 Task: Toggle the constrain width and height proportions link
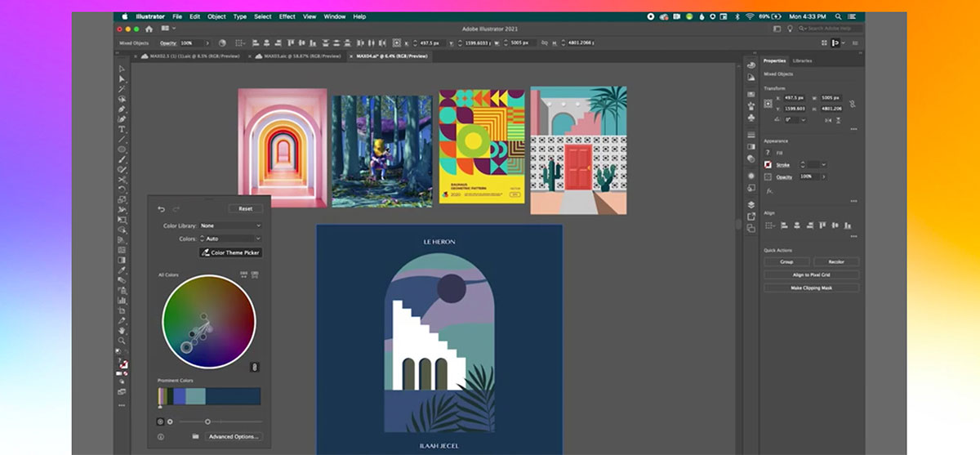click(853, 104)
